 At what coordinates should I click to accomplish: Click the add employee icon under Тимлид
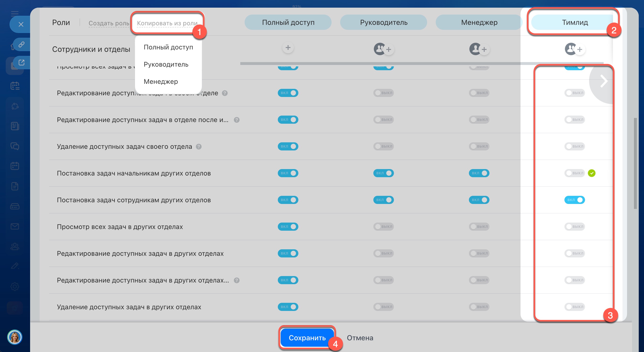coord(579,49)
